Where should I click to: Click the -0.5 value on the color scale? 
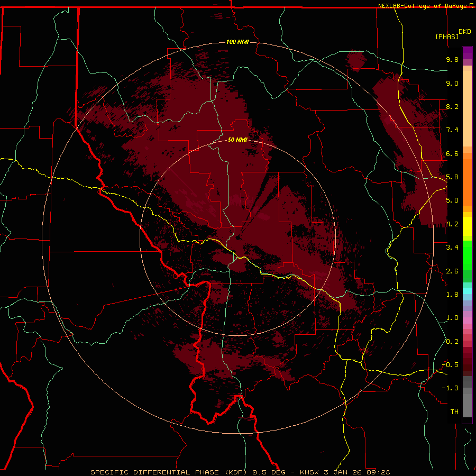450,365
